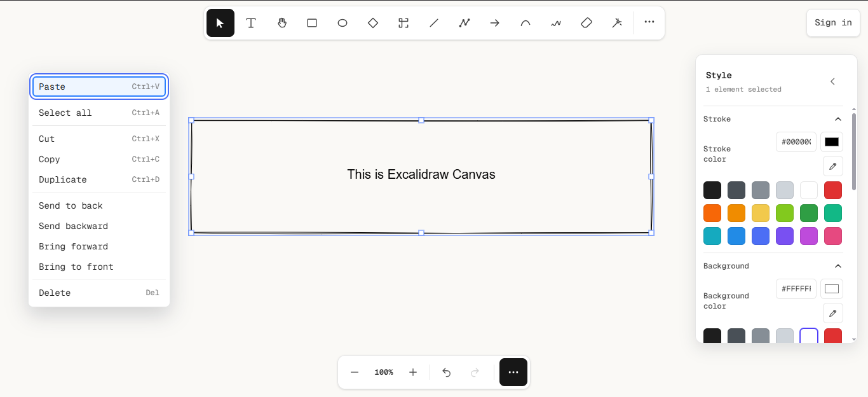Choose Send backward

click(99, 226)
